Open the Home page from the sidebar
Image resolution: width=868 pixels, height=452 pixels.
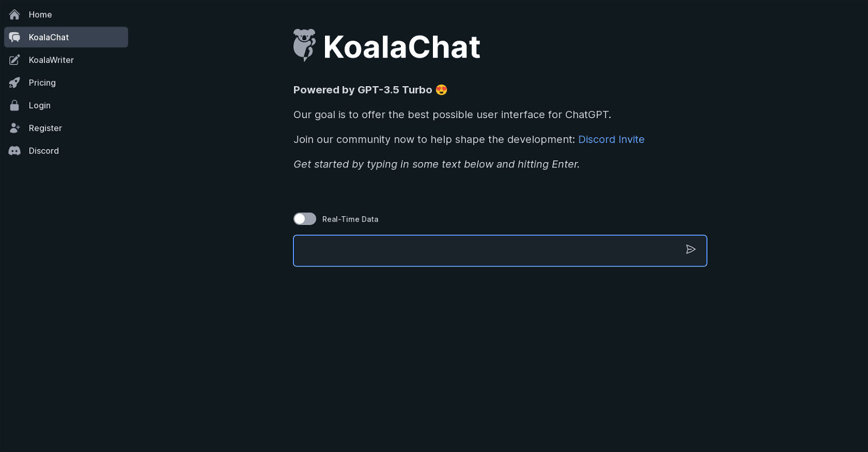point(40,15)
